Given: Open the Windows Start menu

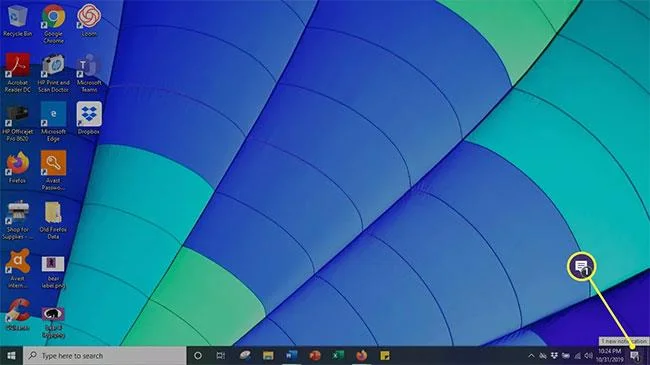Looking at the screenshot, I should [12, 355].
